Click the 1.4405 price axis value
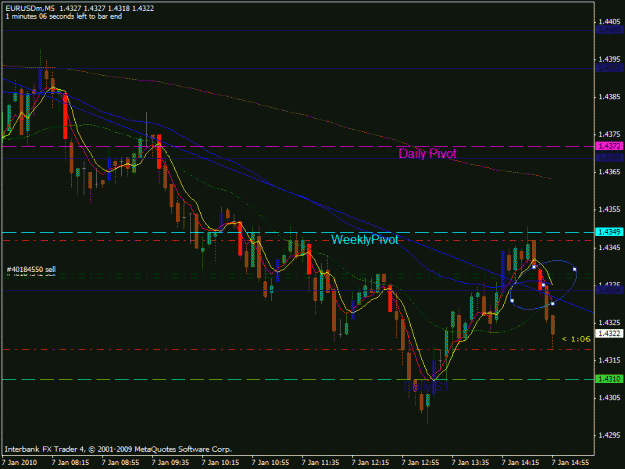This screenshot has height=469, width=625. pos(610,22)
